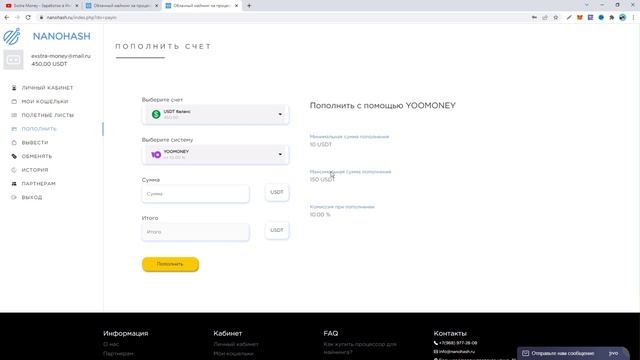Open Мои кошельки link in footer

(233, 353)
